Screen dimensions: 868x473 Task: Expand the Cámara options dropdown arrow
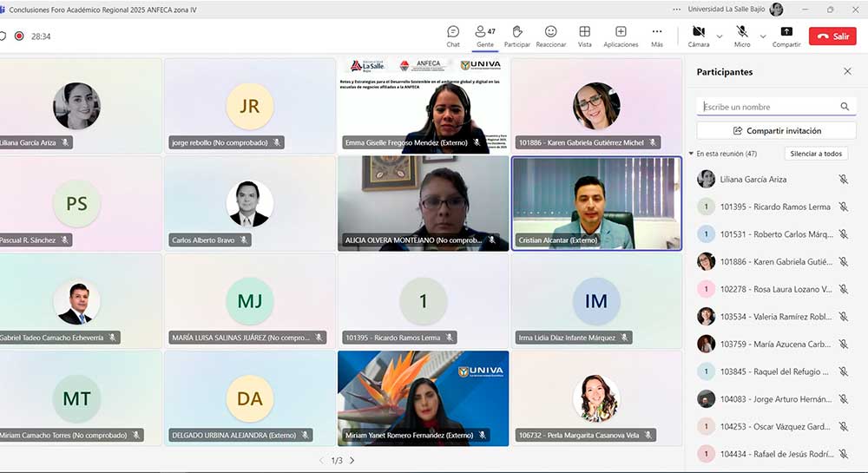click(720, 36)
